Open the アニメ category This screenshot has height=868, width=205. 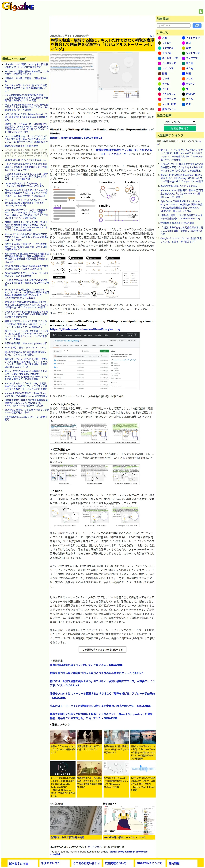(190, 78)
